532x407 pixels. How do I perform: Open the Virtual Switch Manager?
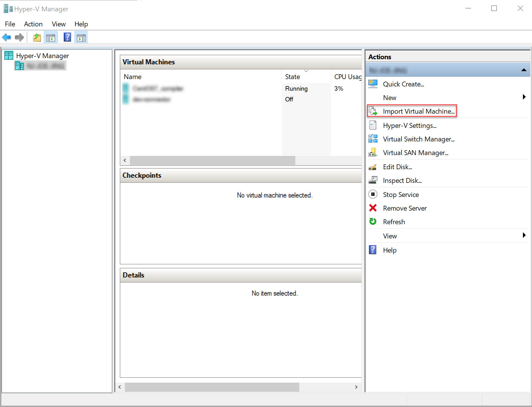click(x=418, y=139)
